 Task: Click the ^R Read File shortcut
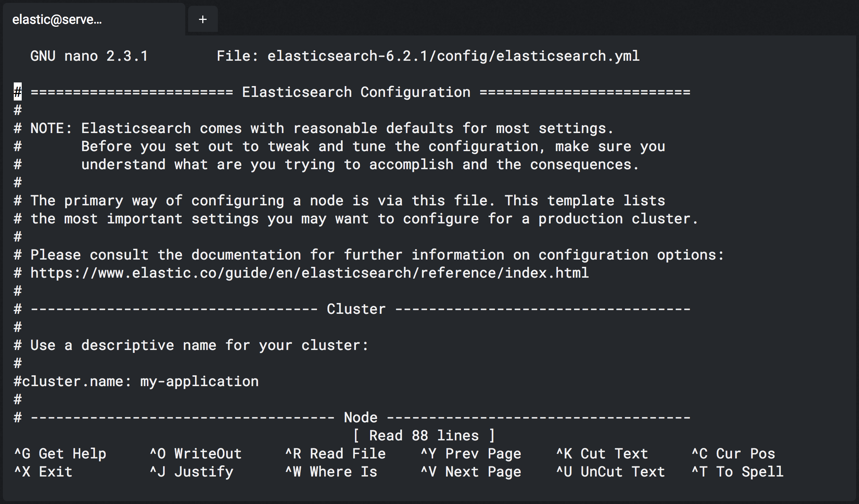click(335, 454)
